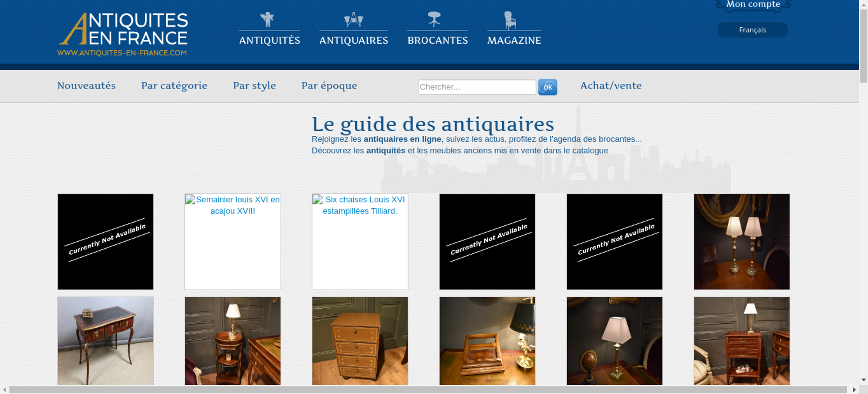Open the Nouveautés menu item
The width and height of the screenshot is (868, 394).
(x=86, y=85)
